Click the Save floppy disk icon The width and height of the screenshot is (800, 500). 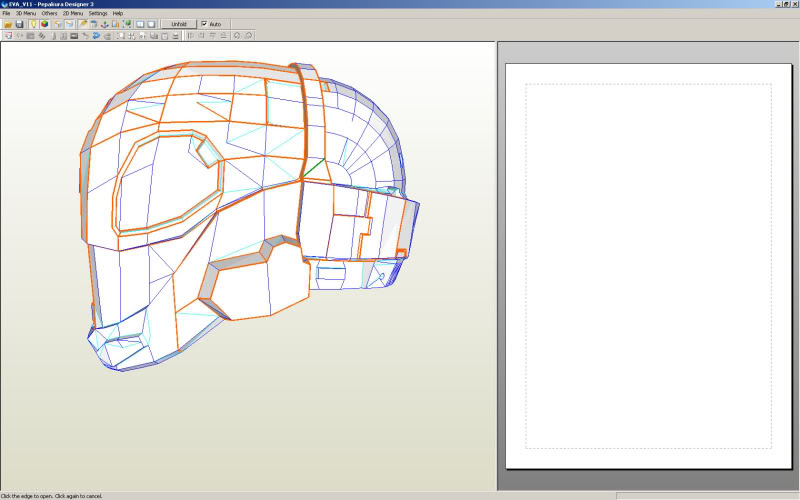19,24
